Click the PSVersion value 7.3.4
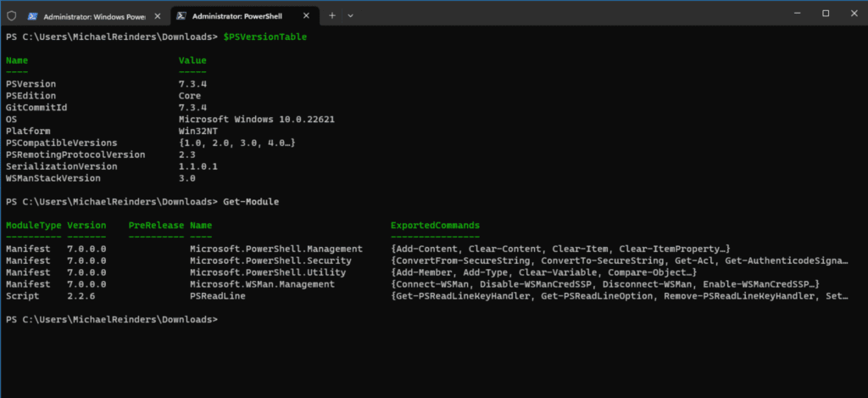 (192, 84)
